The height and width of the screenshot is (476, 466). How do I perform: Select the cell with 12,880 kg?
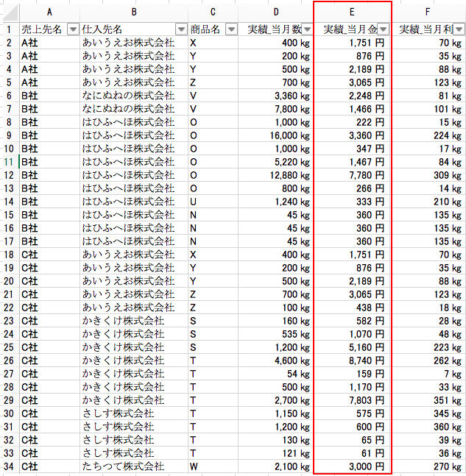tap(276, 175)
